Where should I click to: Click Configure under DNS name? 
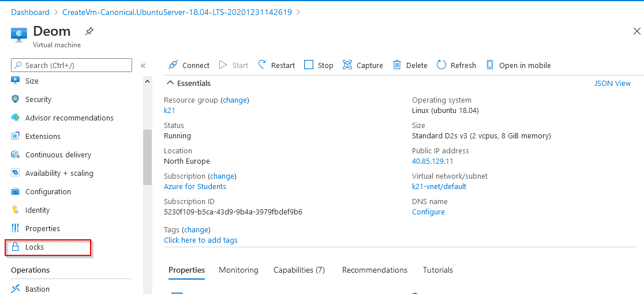428,212
